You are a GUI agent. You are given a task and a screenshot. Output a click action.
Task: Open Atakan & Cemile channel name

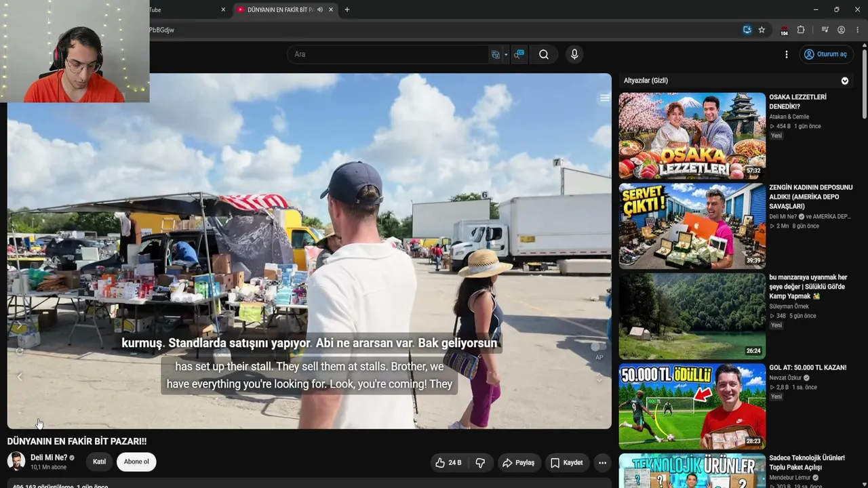pos(789,117)
